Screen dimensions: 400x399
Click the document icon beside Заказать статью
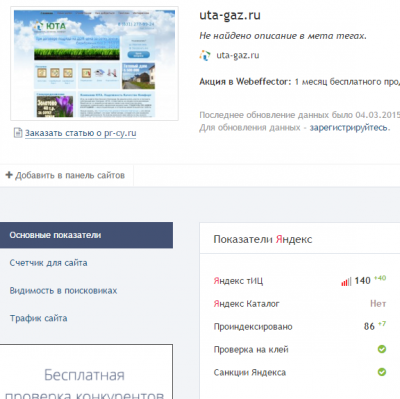click(x=18, y=133)
